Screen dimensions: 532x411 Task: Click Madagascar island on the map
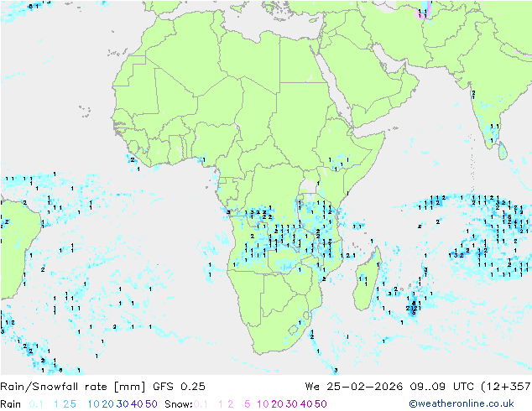click(x=367, y=280)
